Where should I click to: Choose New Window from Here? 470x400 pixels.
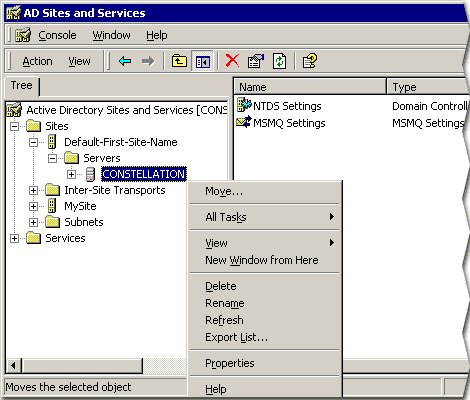264,260
